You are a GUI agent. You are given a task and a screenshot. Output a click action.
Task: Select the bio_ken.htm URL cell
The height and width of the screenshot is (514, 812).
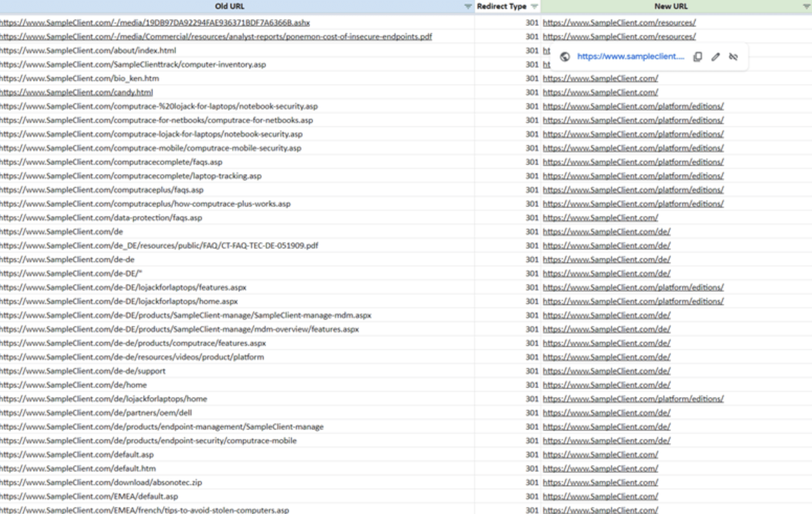coord(80,78)
